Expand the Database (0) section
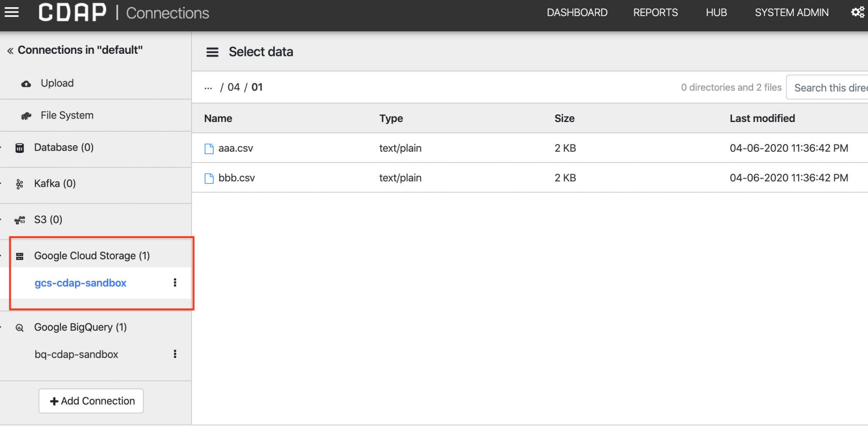868x427 pixels. 64,147
